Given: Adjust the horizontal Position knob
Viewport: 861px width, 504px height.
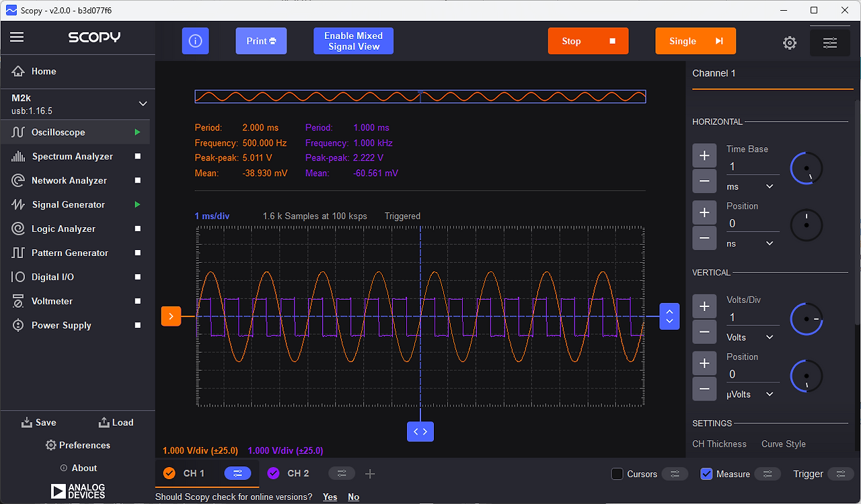Looking at the screenshot, I should click(807, 225).
